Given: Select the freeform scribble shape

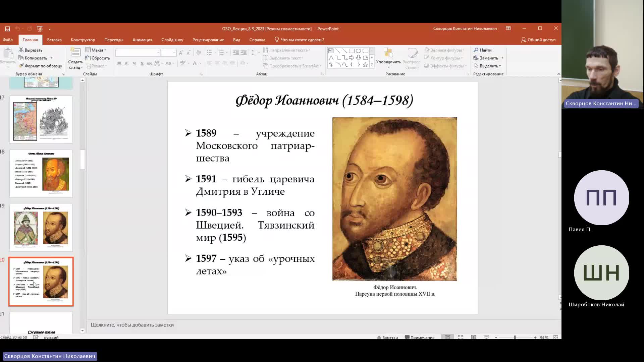Looking at the screenshot, I should pos(331,65).
